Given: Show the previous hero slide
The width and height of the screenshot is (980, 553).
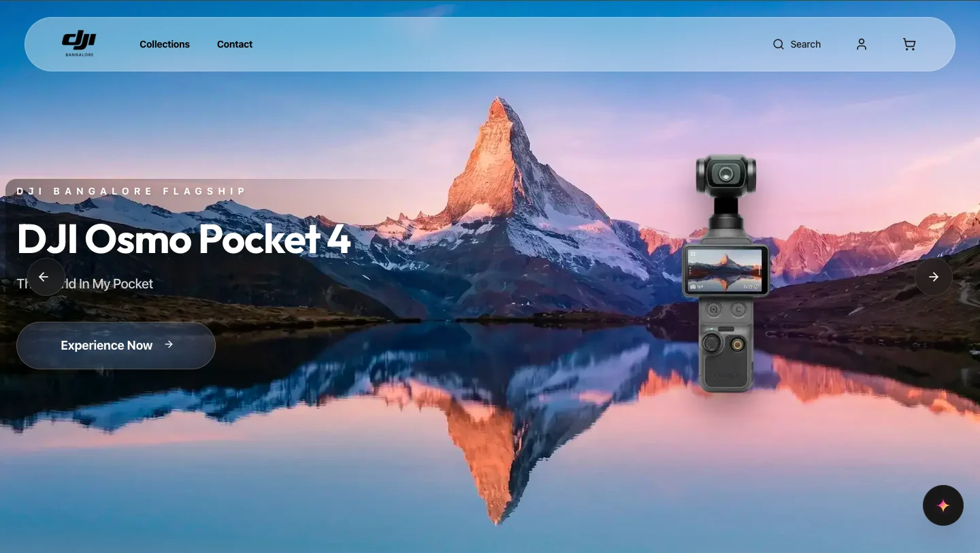Looking at the screenshot, I should pyautogui.click(x=46, y=277).
